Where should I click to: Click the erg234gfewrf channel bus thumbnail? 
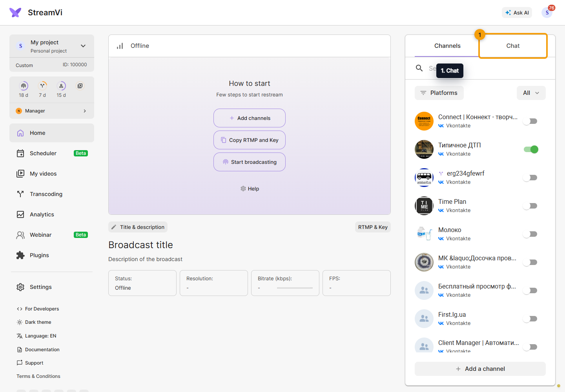[424, 178]
